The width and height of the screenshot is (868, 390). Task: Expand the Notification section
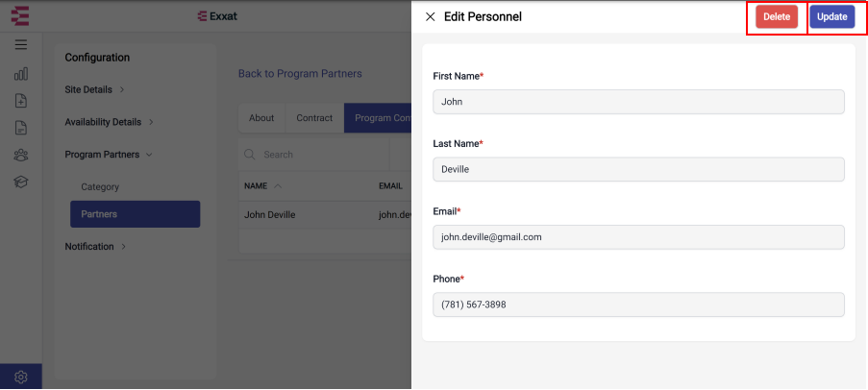[96, 246]
